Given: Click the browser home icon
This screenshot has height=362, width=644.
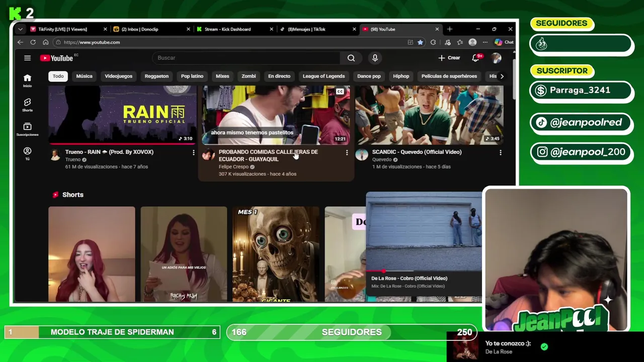Looking at the screenshot, I should pyautogui.click(x=45, y=42).
